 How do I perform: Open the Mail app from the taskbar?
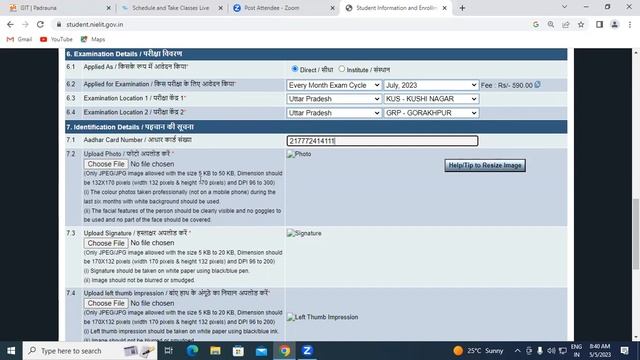(x=261, y=351)
